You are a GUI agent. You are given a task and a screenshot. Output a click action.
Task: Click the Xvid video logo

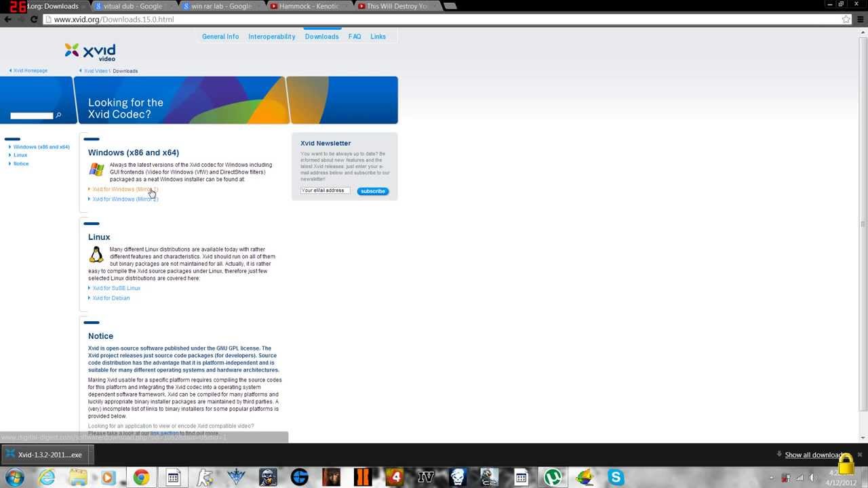[x=90, y=52]
